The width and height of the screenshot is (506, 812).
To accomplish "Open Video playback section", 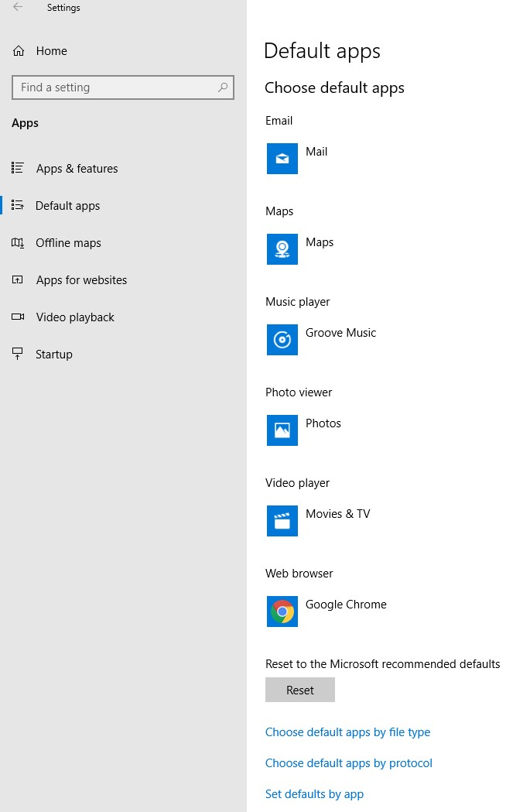I will (75, 317).
